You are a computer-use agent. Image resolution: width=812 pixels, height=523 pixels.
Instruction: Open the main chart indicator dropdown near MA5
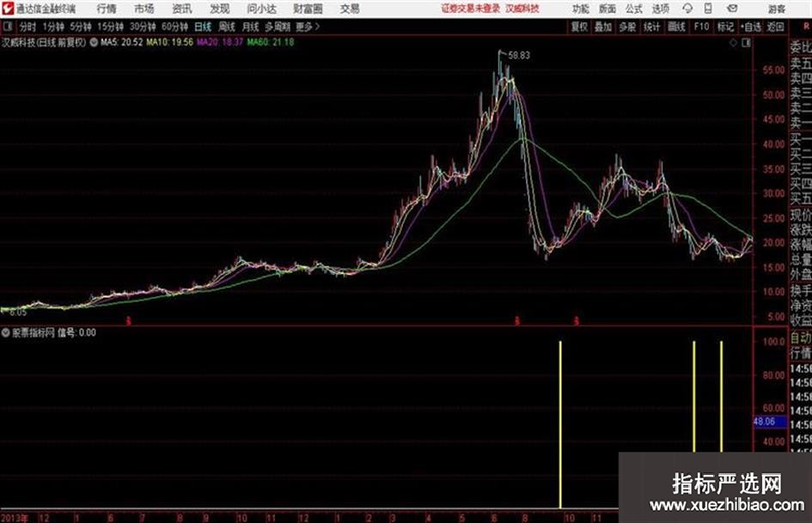point(94,42)
